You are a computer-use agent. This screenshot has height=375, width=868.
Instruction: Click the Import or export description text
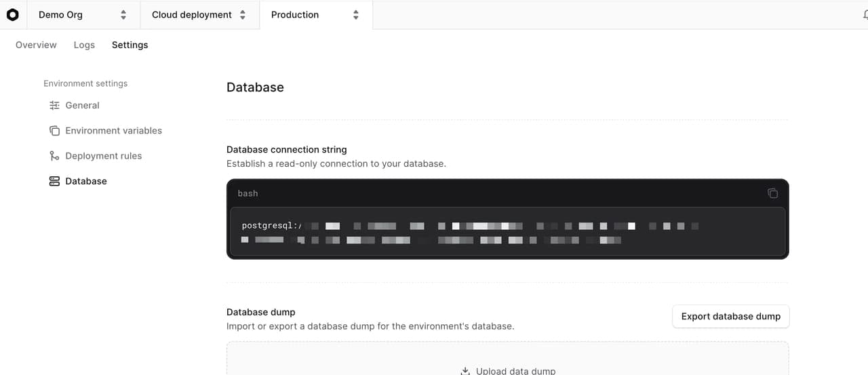click(370, 326)
